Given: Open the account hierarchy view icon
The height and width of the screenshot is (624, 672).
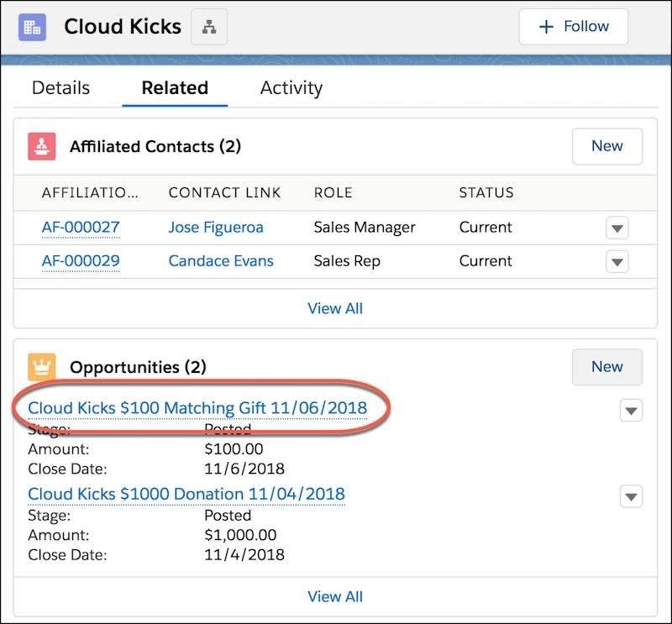Looking at the screenshot, I should [207, 26].
